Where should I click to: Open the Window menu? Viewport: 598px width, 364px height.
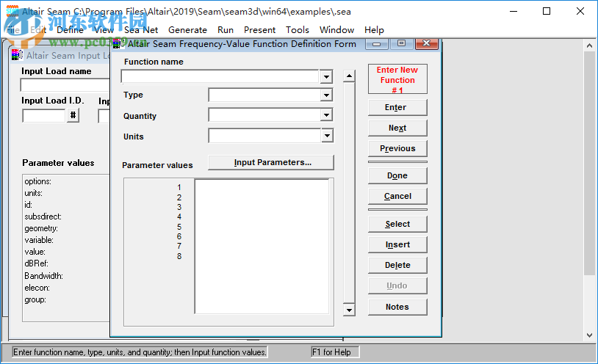pyautogui.click(x=336, y=30)
